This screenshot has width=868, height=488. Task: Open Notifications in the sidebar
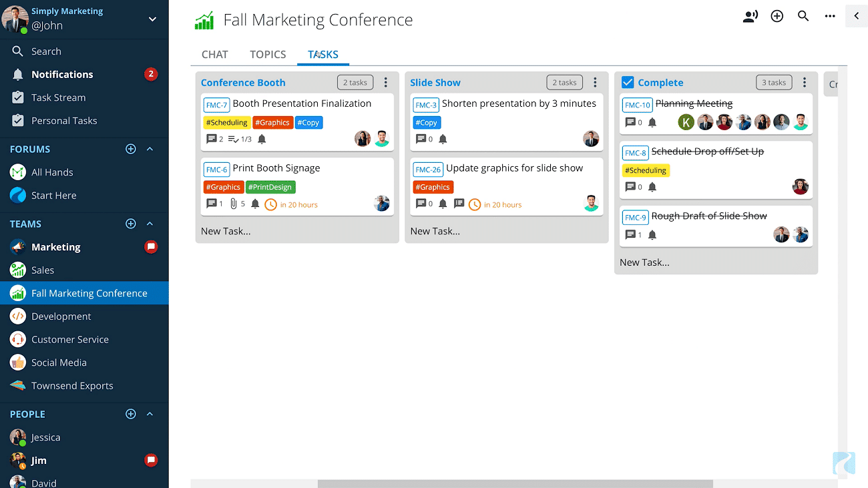click(62, 74)
